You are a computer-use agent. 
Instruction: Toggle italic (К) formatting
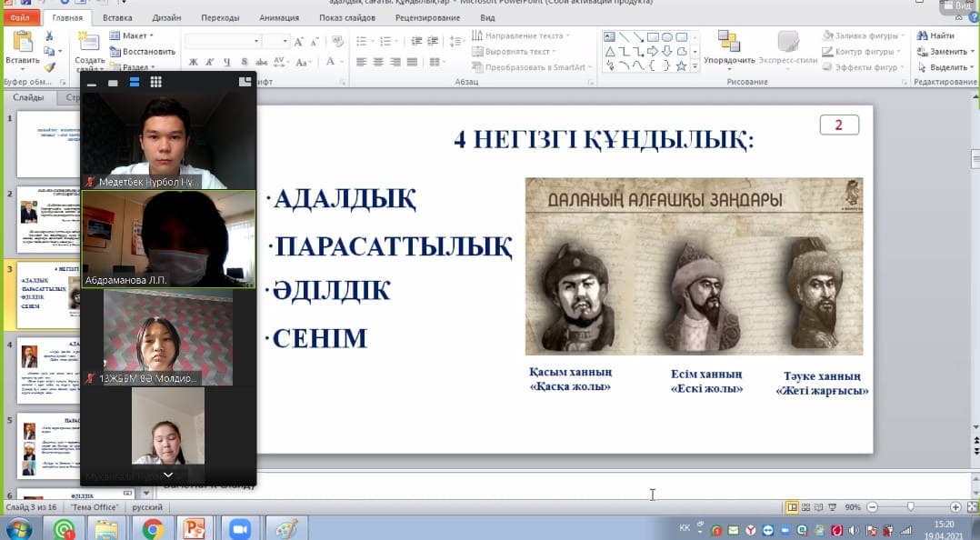pyautogui.click(x=210, y=63)
